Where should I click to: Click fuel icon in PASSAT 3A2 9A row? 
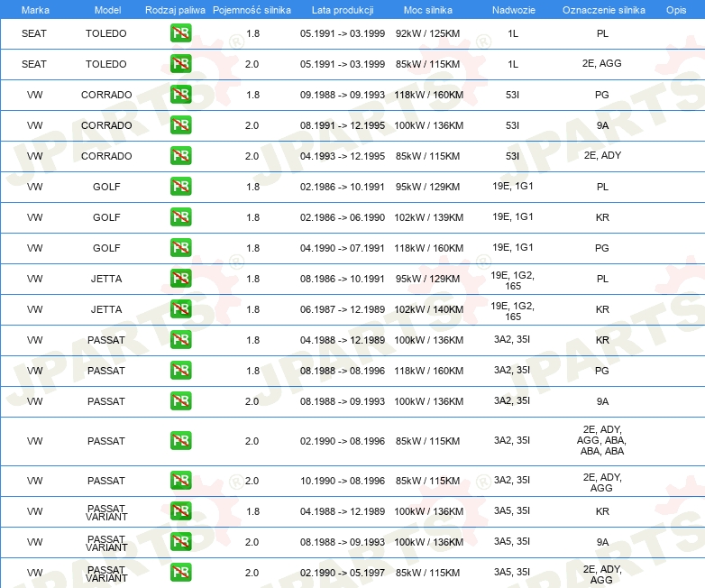(x=180, y=400)
